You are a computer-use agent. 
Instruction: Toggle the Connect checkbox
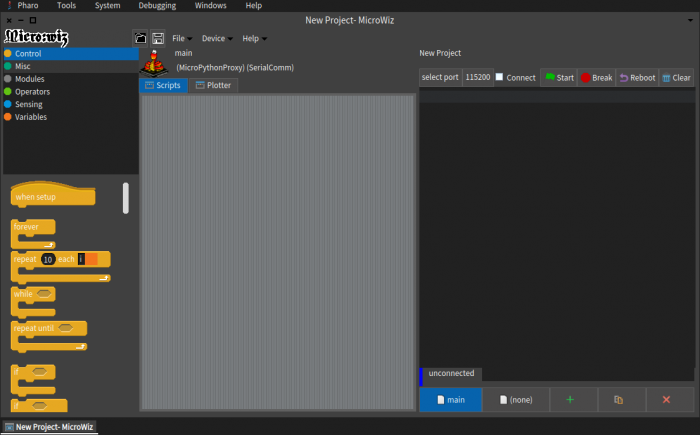[x=500, y=77]
